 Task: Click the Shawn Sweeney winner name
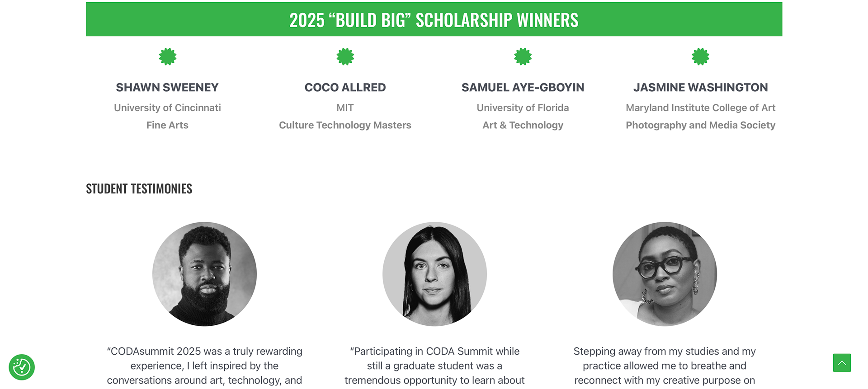pyautogui.click(x=167, y=88)
